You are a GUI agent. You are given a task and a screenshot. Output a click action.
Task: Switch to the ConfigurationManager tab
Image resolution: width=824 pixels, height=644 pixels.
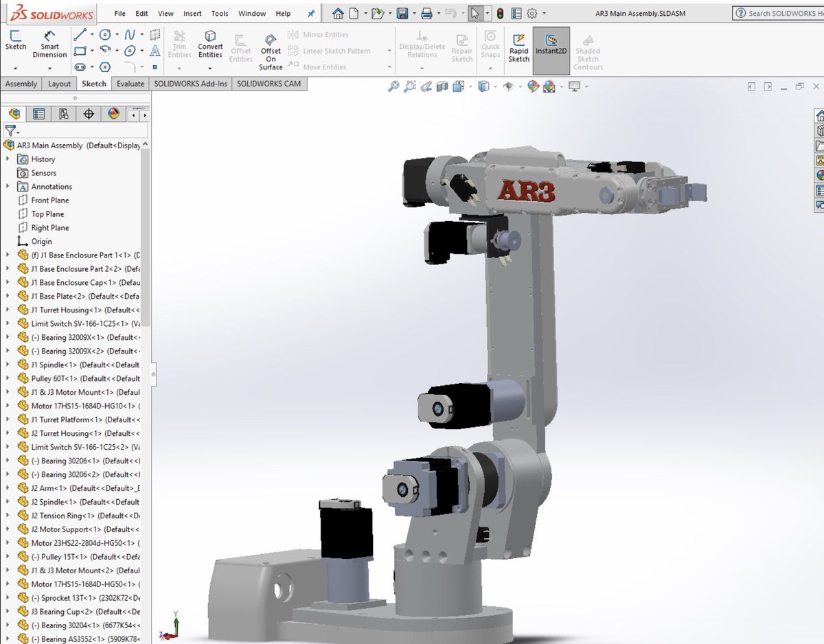click(63, 113)
